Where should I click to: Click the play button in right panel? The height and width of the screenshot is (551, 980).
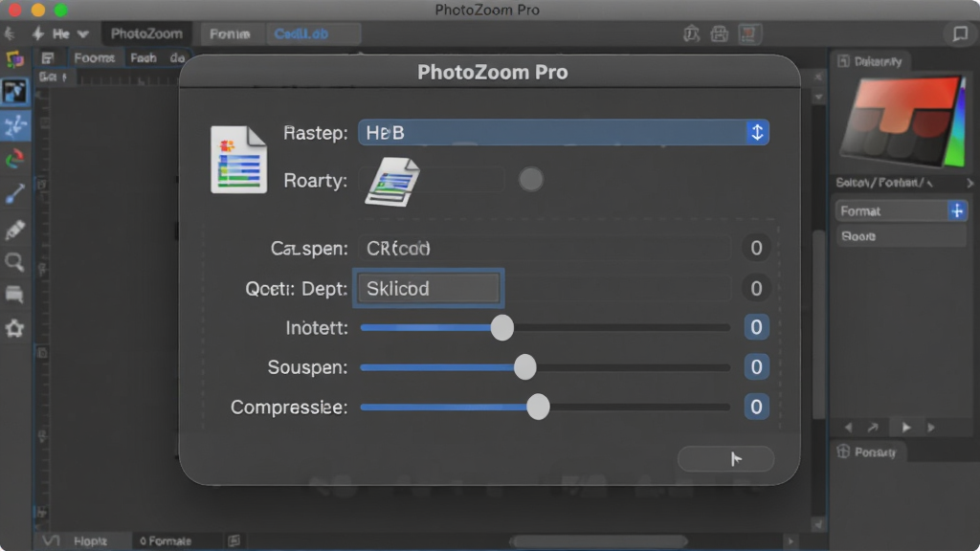pyautogui.click(x=906, y=428)
